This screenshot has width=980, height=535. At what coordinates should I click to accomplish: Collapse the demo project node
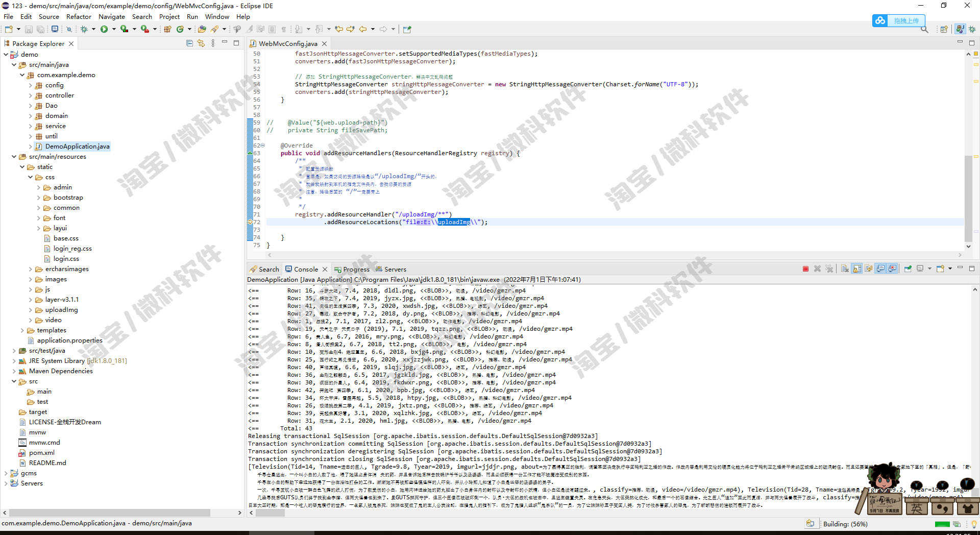point(6,54)
